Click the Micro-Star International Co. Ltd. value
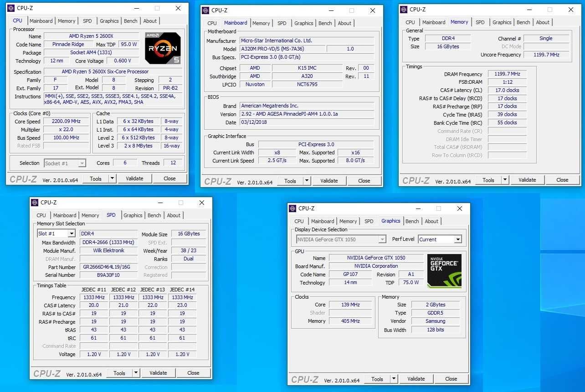The width and height of the screenshot is (585, 392). point(307,41)
